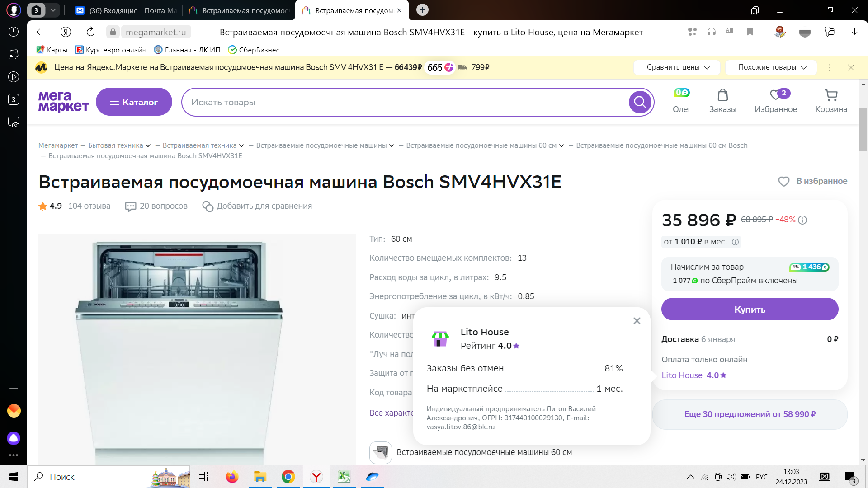
Task: Click the Alice assistant icon in sidebar
Action: pyautogui.click(x=14, y=438)
